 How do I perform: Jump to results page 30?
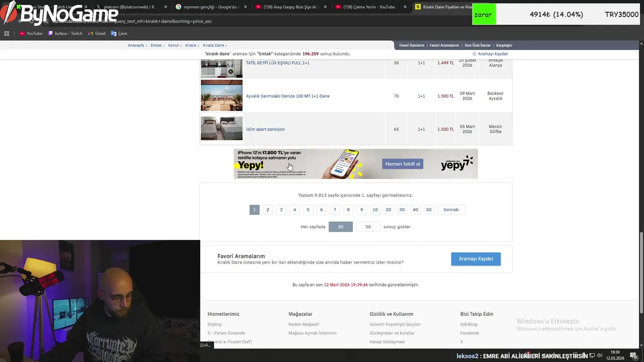pyautogui.click(x=402, y=210)
